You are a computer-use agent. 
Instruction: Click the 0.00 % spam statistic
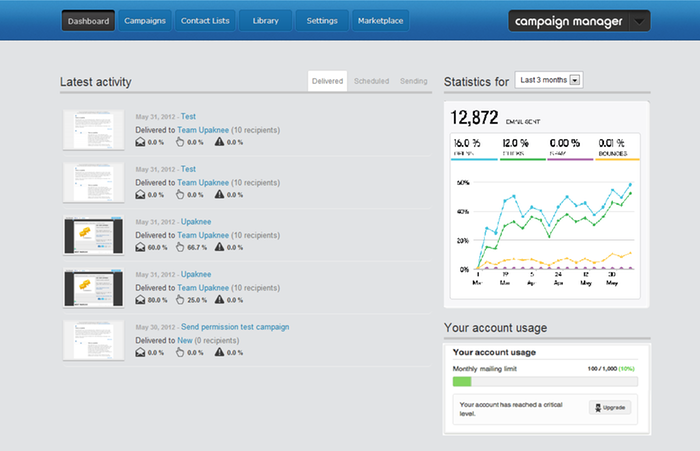[570, 147]
